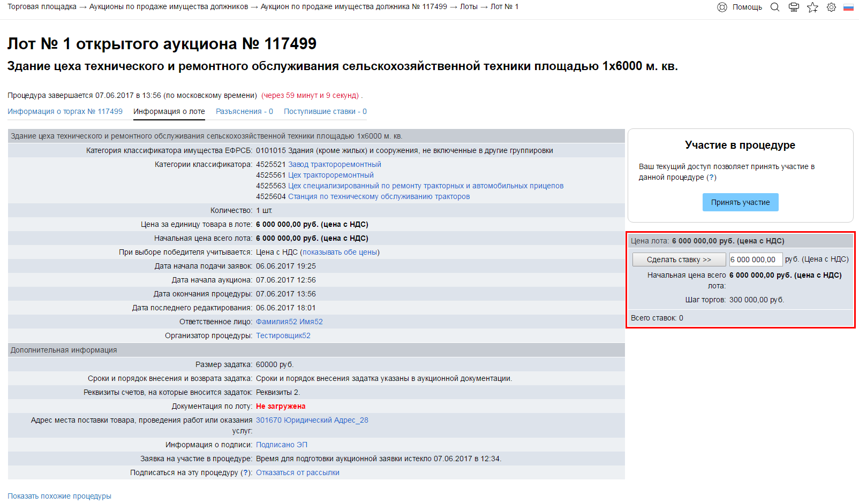
Task: Open organizer 'Тестировщик52' link
Action: coord(283,335)
